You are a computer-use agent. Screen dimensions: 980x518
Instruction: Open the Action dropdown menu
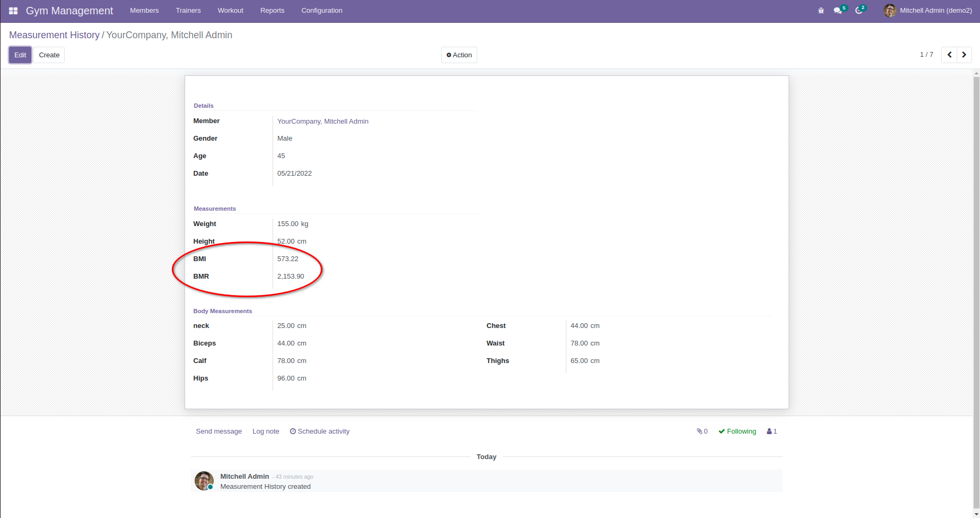[459, 55]
